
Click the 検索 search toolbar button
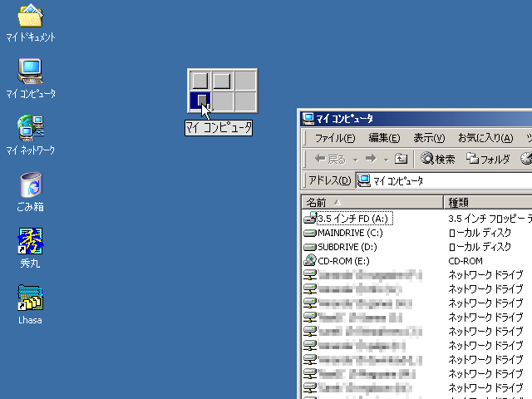click(x=438, y=159)
